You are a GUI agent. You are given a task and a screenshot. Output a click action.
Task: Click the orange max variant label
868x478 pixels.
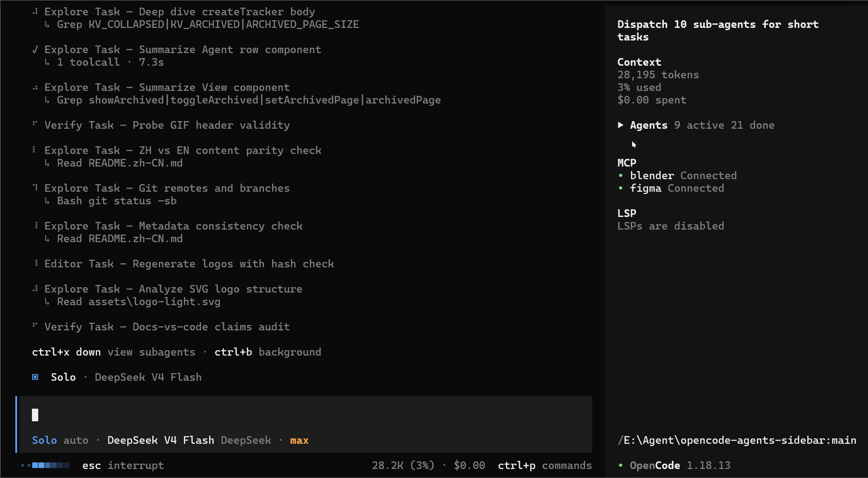tap(299, 440)
